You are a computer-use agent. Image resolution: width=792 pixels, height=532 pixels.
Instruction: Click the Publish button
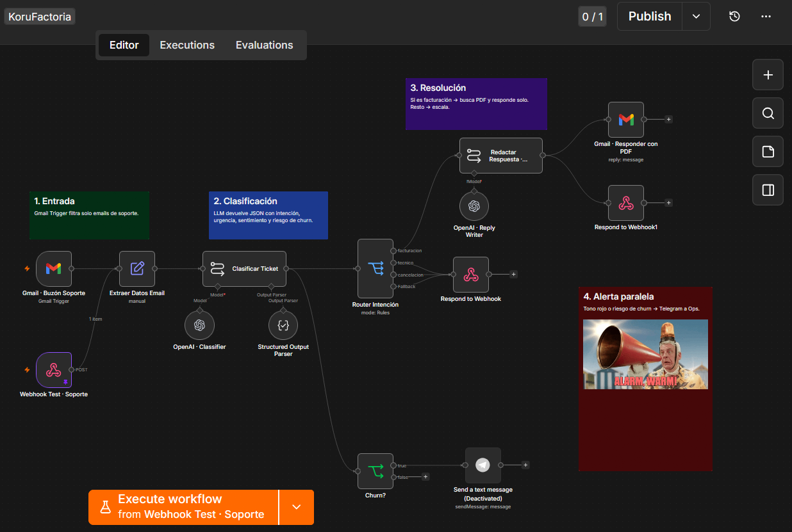[x=650, y=17]
